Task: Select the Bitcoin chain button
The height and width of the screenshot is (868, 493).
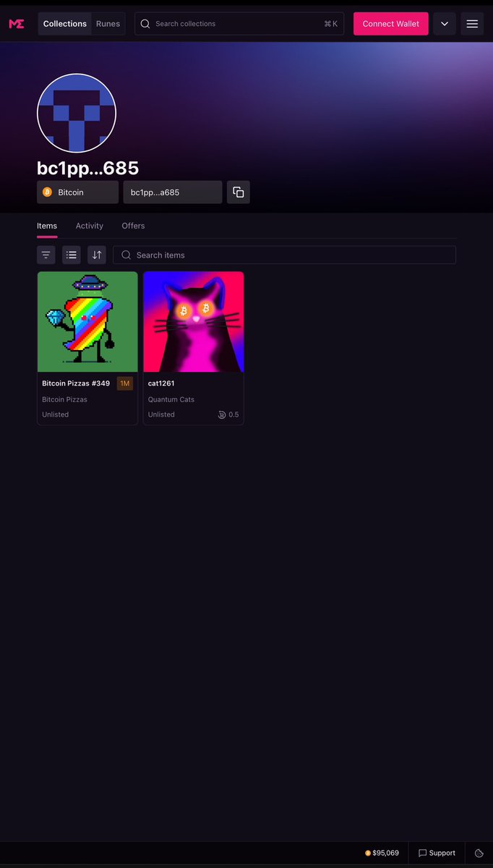Action: pyautogui.click(x=77, y=192)
